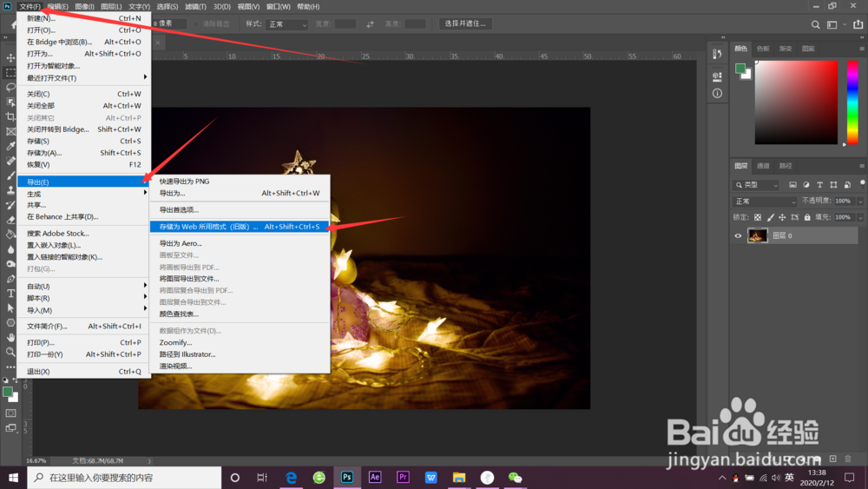Open workspace switcher icon
Image resolution: width=868 pixels, height=489 pixels.
pos(832,24)
